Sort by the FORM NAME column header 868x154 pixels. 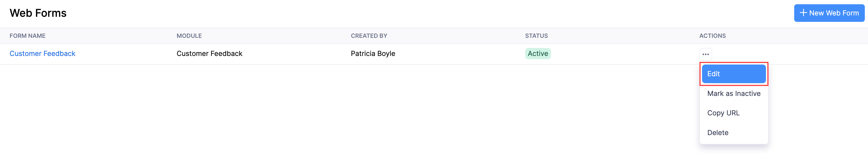(x=28, y=36)
